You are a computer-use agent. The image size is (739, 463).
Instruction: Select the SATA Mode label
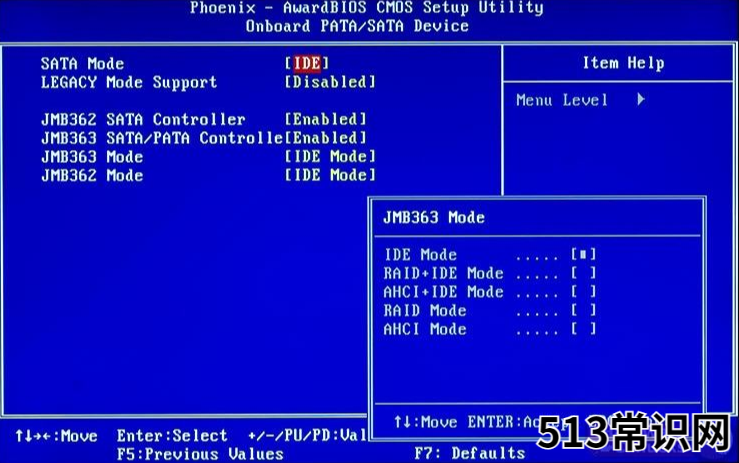(82, 64)
